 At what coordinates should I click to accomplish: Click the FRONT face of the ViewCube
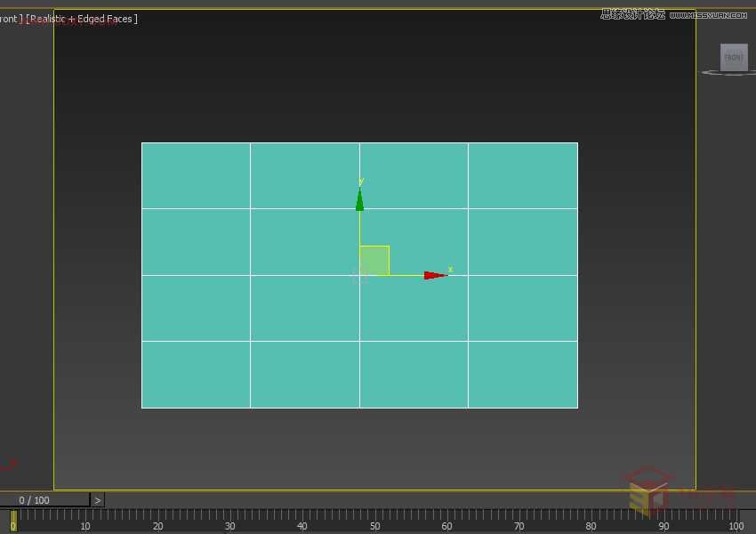pyautogui.click(x=734, y=57)
